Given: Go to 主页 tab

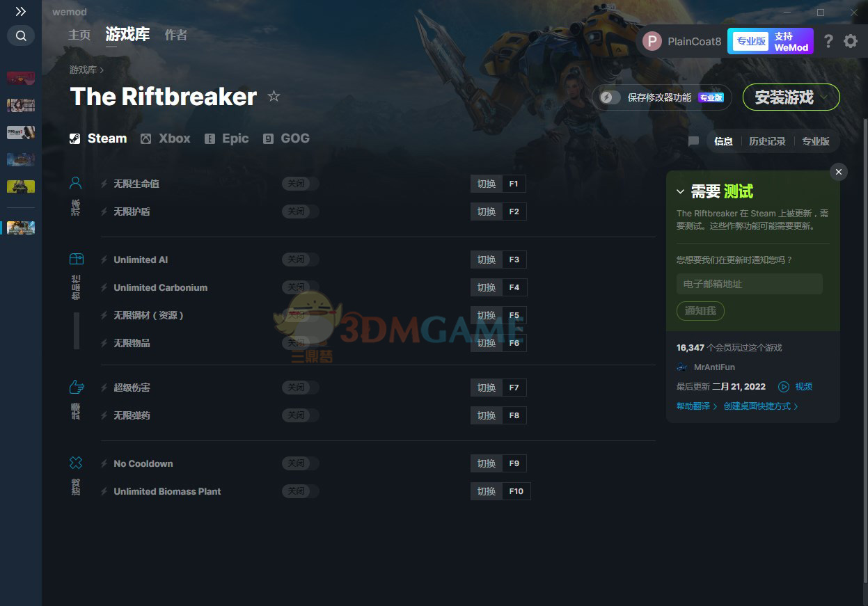Looking at the screenshot, I should click(x=79, y=35).
